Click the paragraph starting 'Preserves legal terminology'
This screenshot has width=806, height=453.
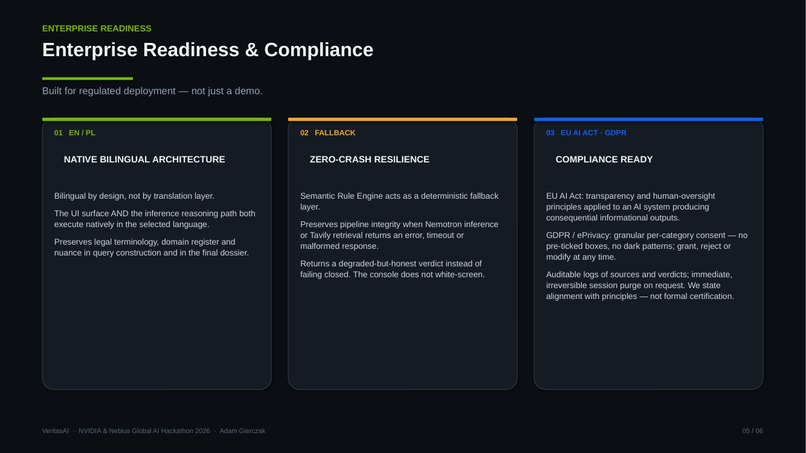click(151, 247)
